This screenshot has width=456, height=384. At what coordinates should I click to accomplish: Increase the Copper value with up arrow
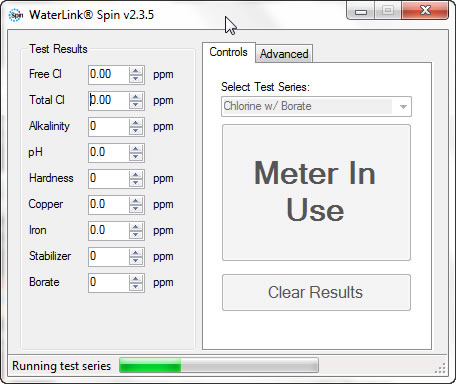136,201
